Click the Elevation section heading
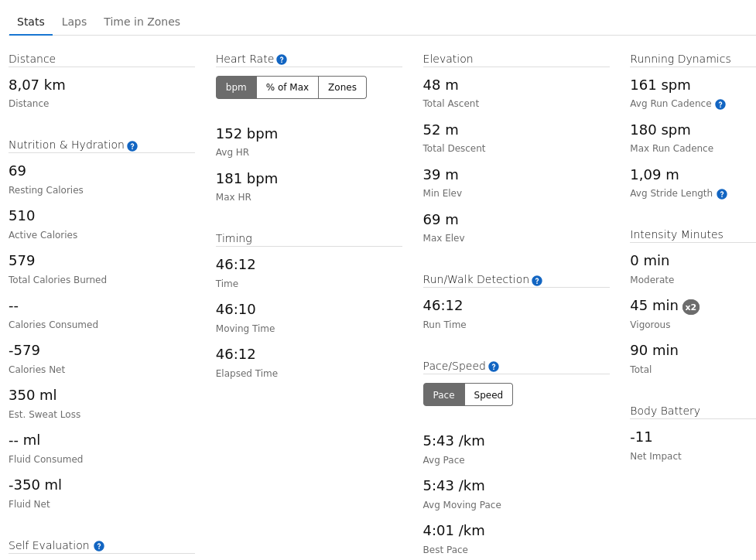Viewport: 756px width, 560px height. click(448, 59)
